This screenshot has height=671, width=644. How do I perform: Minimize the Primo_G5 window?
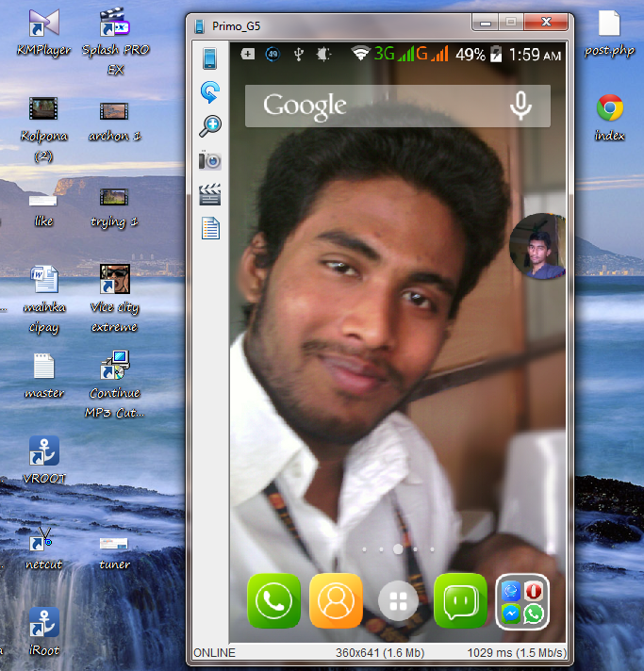(486, 23)
